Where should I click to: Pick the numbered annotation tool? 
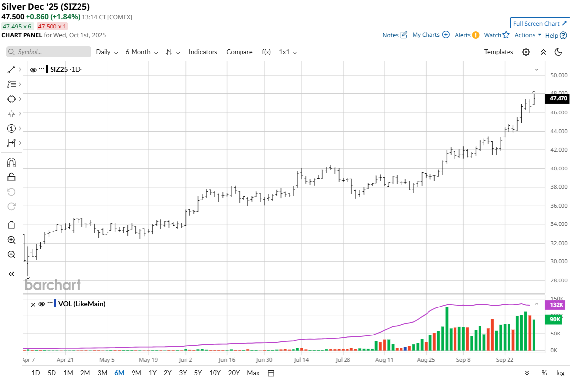11,128
